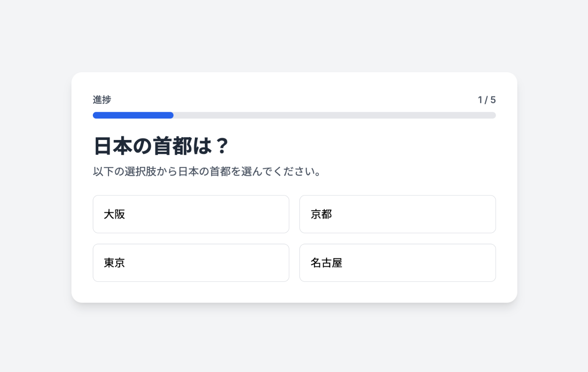Answer the quiz with Kyoto (京都)
The image size is (588, 372).
397,214
